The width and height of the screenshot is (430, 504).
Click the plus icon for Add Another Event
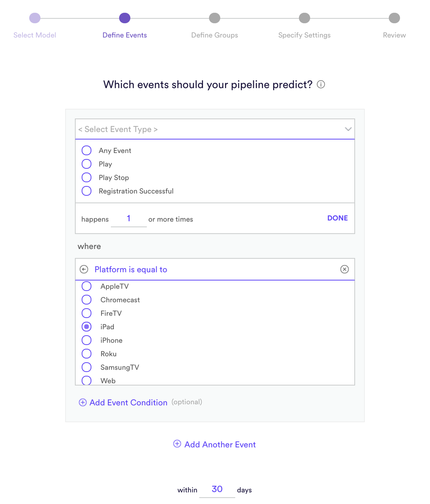177,444
